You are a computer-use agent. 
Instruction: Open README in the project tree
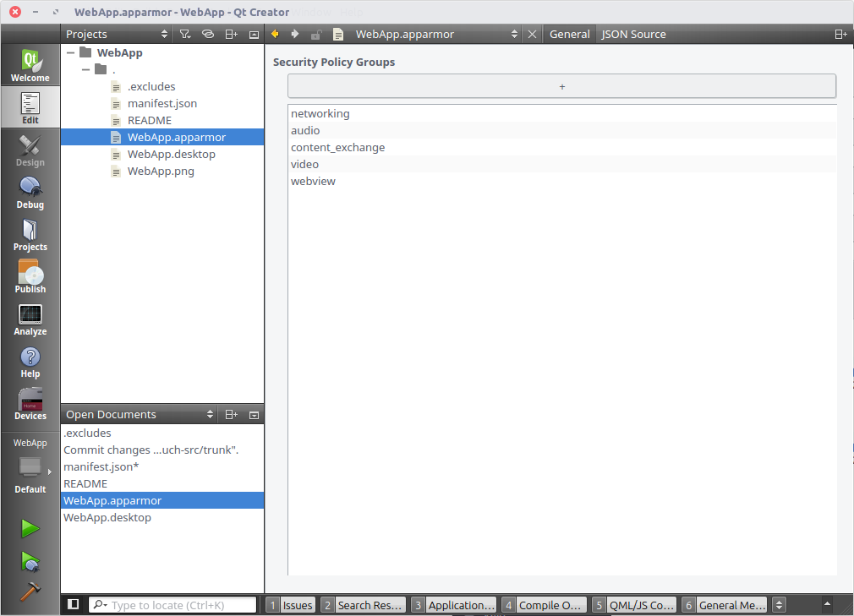point(149,120)
